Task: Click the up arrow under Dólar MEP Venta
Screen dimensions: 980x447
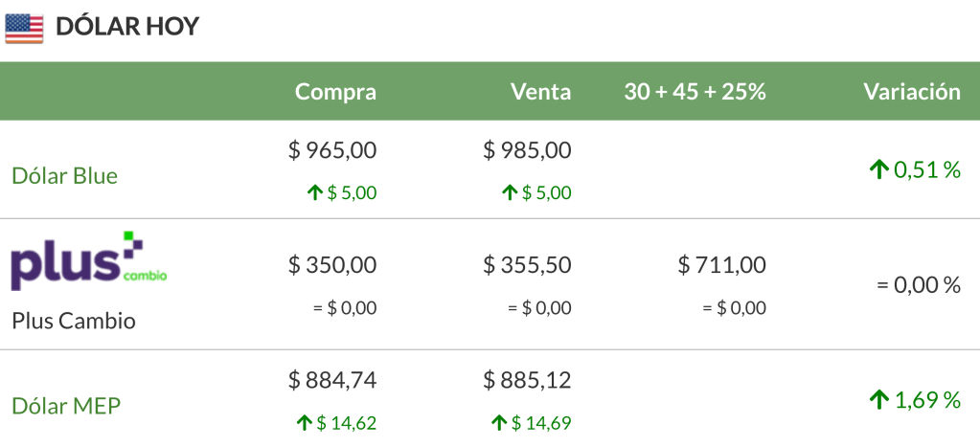Action: pos(498,422)
